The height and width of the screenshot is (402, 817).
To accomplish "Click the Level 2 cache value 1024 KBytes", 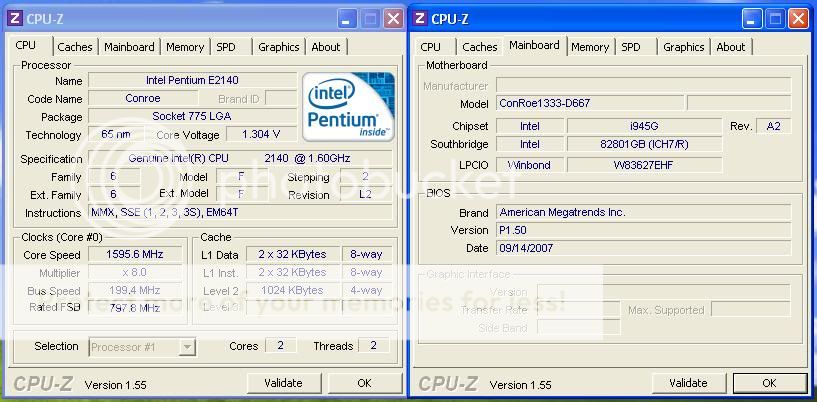I will [293, 291].
